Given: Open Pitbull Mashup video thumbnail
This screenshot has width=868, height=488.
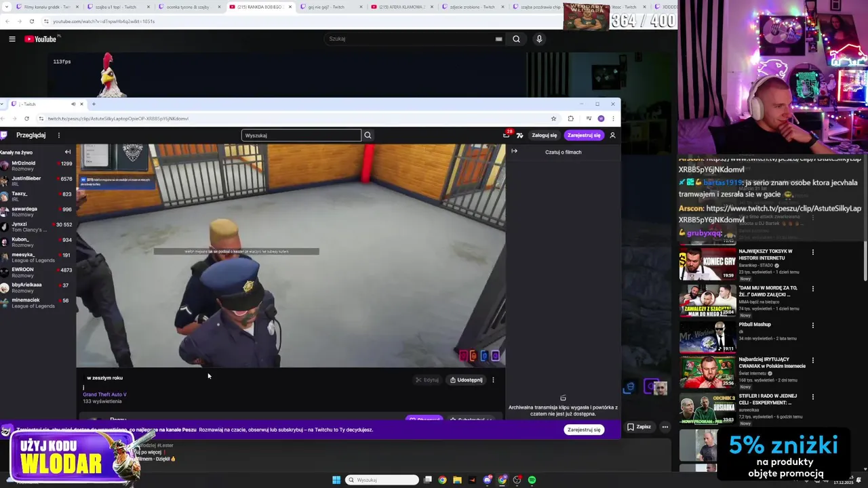Looking at the screenshot, I should coord(707,337).
